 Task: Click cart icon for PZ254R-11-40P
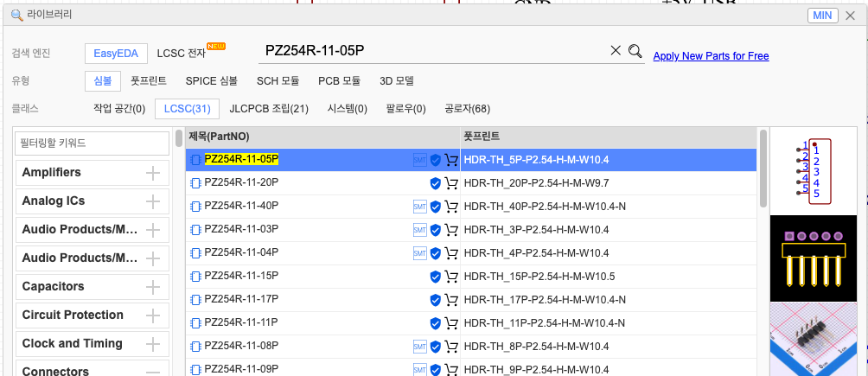point(451,207)
